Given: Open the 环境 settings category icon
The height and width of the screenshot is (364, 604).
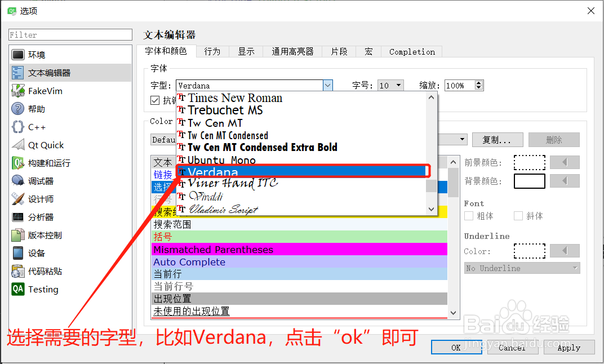Looking at the screenshot, I should coord(17,55).
